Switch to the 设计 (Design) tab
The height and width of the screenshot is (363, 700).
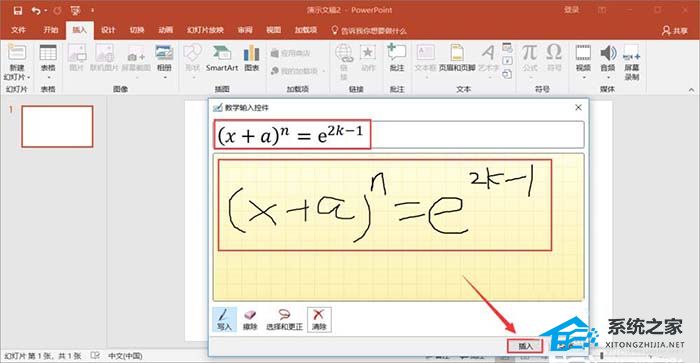click(x=108, y=30)
